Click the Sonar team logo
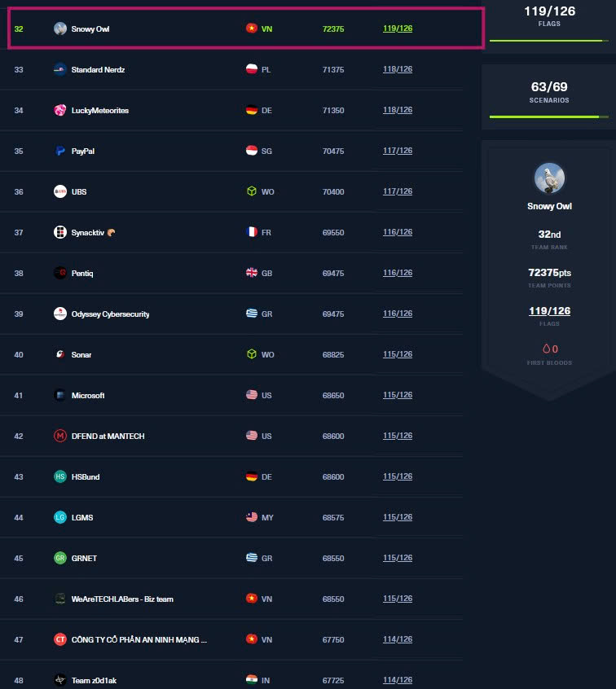The height and width of the screenshot is (689, 616). pos(60,354)
